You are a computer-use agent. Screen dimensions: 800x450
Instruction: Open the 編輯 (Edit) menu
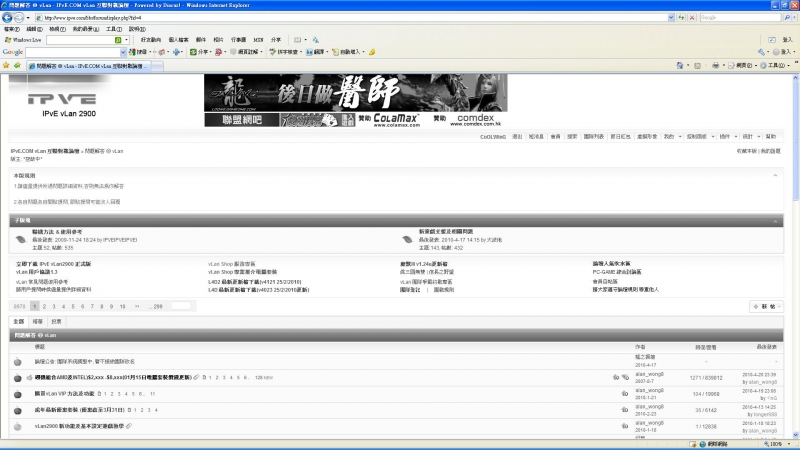[34, 29]
